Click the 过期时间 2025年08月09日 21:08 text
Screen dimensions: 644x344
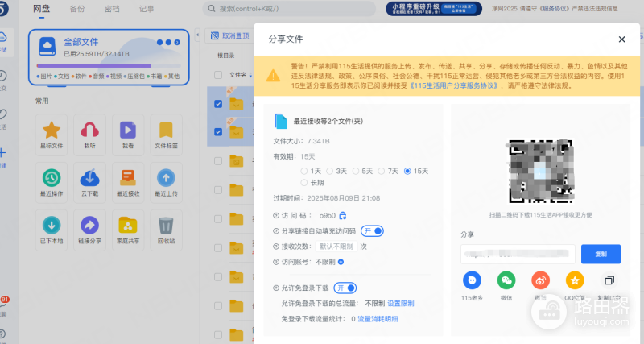pyautogui.click(x=327, y=198)
